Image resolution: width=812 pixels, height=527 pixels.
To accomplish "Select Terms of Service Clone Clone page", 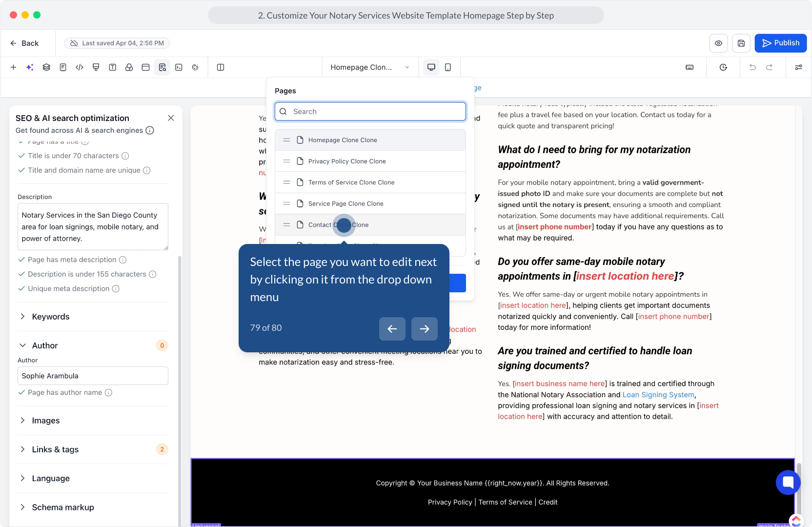I will tap(370, 182).
